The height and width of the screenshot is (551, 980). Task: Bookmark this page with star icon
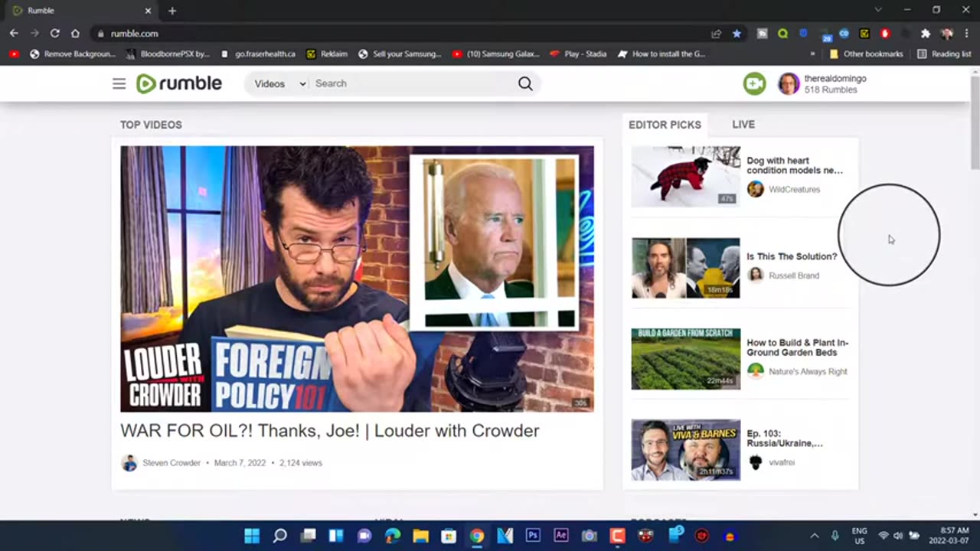737,34
